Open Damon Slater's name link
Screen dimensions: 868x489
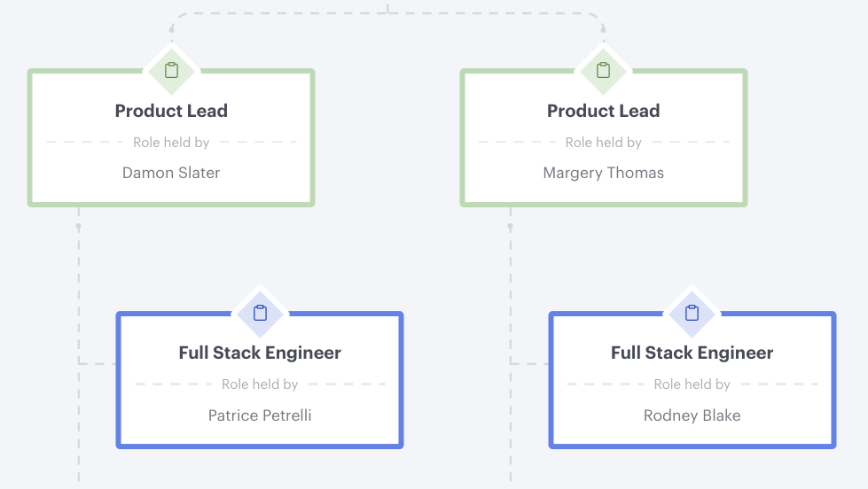tap(171, 173)
